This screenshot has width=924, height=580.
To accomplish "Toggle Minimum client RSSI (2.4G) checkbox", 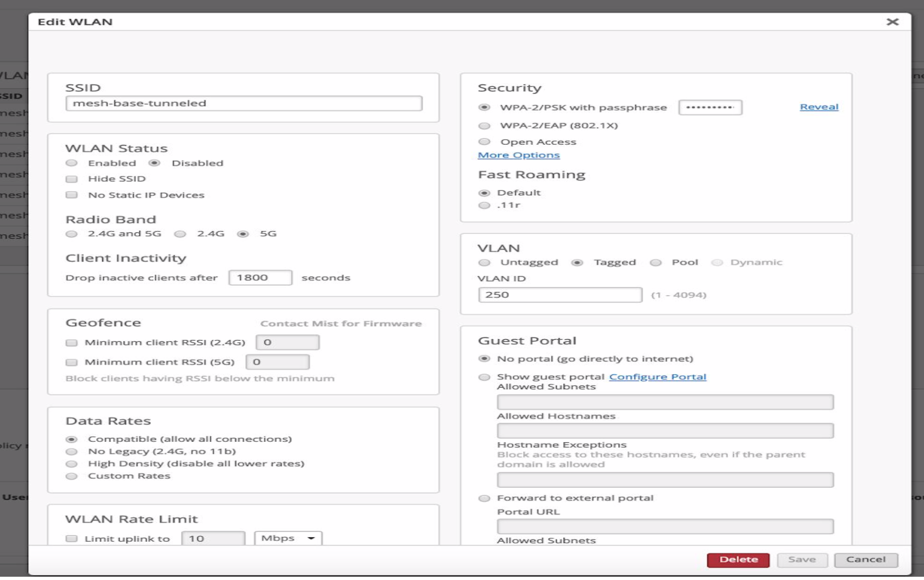I will pos(71,342).
